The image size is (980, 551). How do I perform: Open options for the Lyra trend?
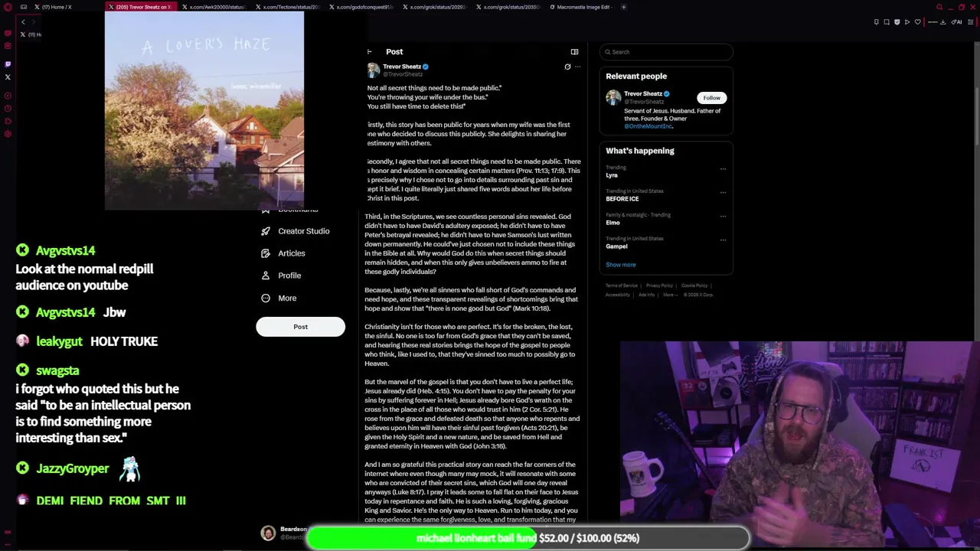[x=723, y=169]
